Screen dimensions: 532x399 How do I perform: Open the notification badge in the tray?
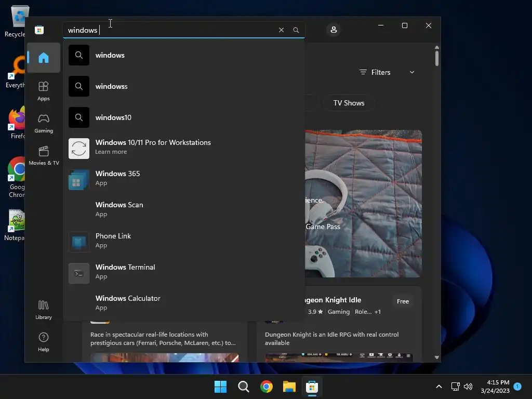click(x=517, y=386)
